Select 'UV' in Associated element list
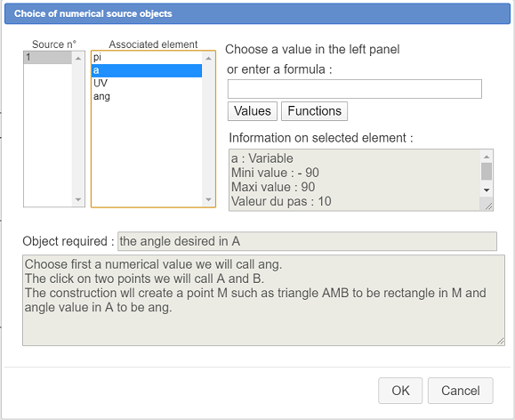Screen dimensions: 515x420 147,84
